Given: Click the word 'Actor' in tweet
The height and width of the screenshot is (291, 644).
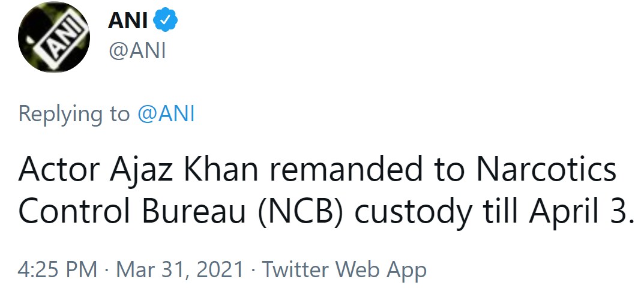Looking at the screenshot, I should [59, 170].
